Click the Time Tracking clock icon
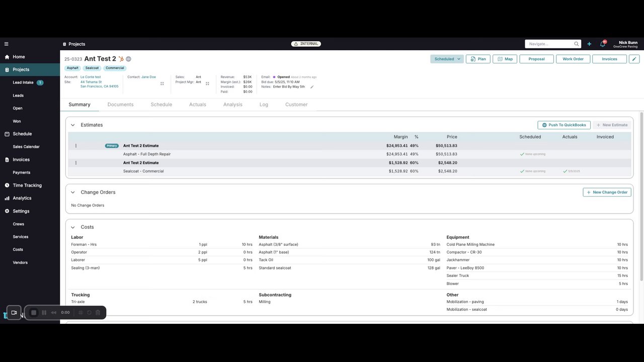The width and height of the screenshot is (644, 362). tap(7, 186)
